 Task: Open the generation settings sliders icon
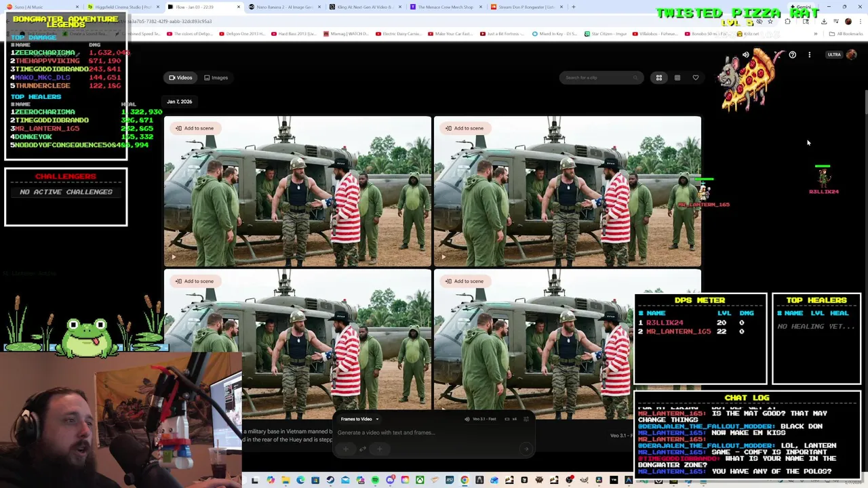526,419
